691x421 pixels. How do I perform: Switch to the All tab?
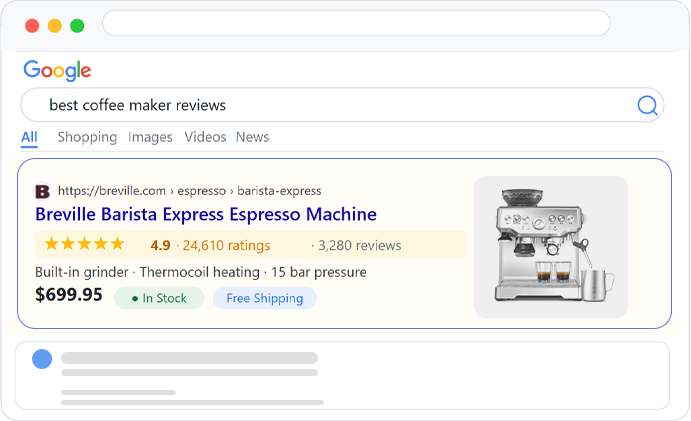29,137
